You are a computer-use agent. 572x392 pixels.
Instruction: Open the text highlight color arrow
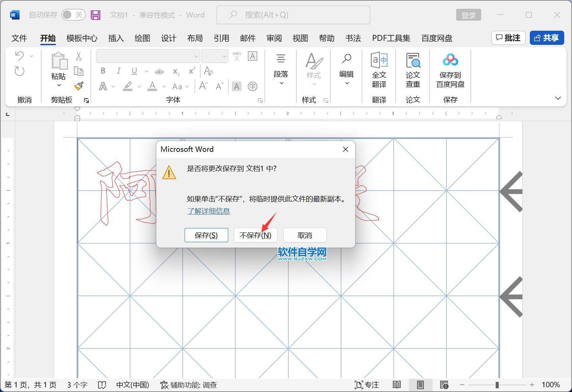139,87
